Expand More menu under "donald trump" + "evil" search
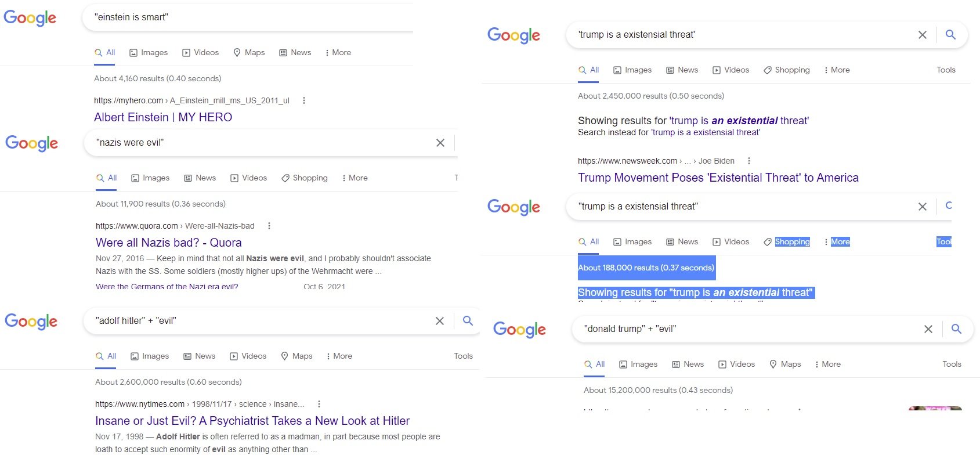Screen dimensions: 980x462 coord(827,364)
